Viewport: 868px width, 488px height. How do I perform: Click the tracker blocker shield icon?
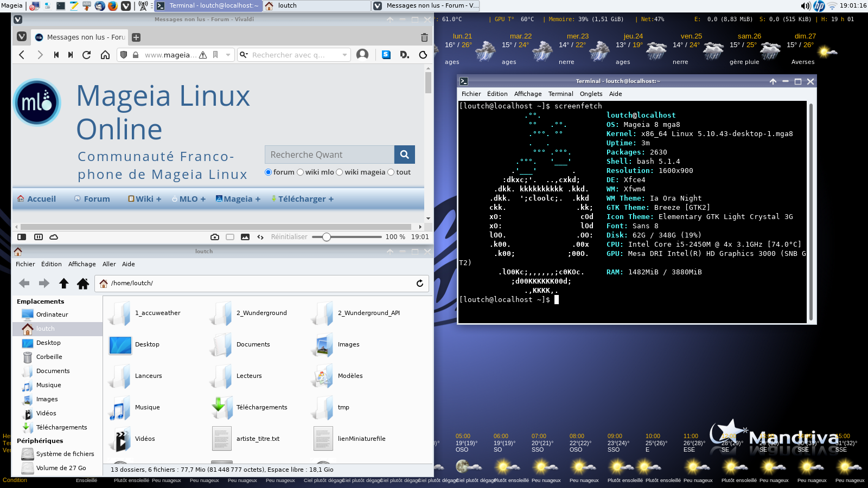coord(124,55)
